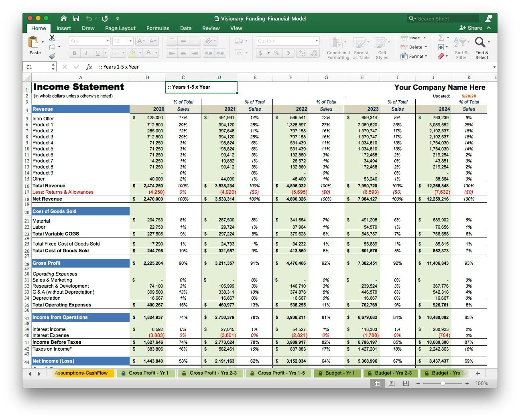This screenshot has height=420, width=520.
Task: Toggle Italic formatting
Action: [86, 53]
